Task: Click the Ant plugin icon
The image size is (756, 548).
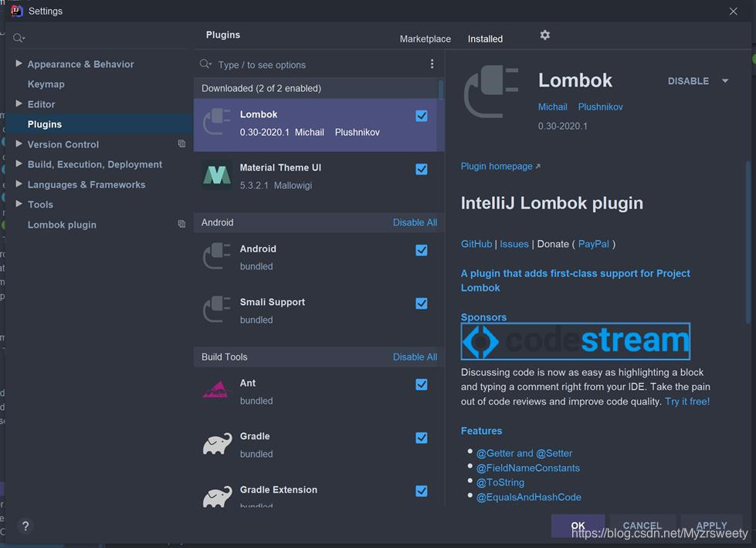Action: pos(215,390)
